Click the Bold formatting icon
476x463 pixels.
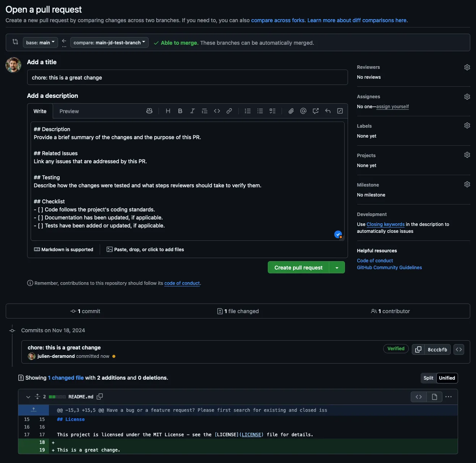tap(180, 111)
